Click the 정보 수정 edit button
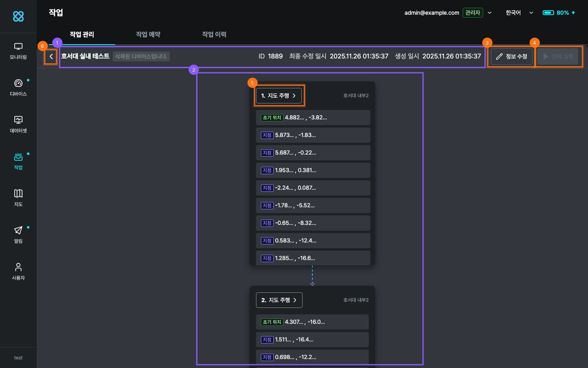The height and width of the screenshot is (368, 588). 512,56
